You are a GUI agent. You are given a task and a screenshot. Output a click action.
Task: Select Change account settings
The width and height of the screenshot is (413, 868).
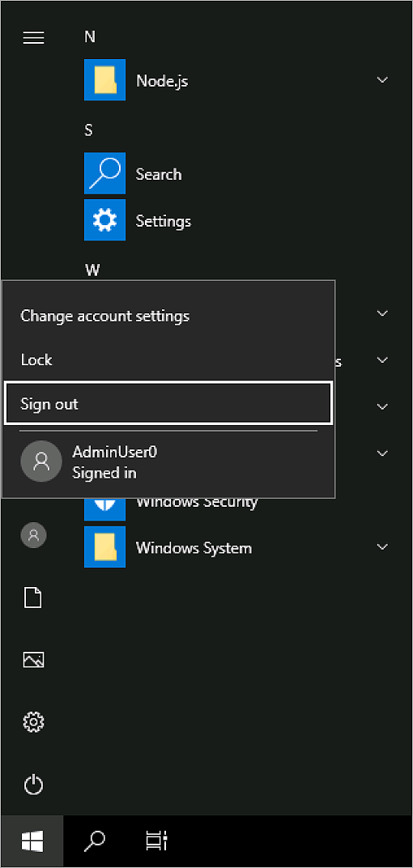(x=105, y=316)
